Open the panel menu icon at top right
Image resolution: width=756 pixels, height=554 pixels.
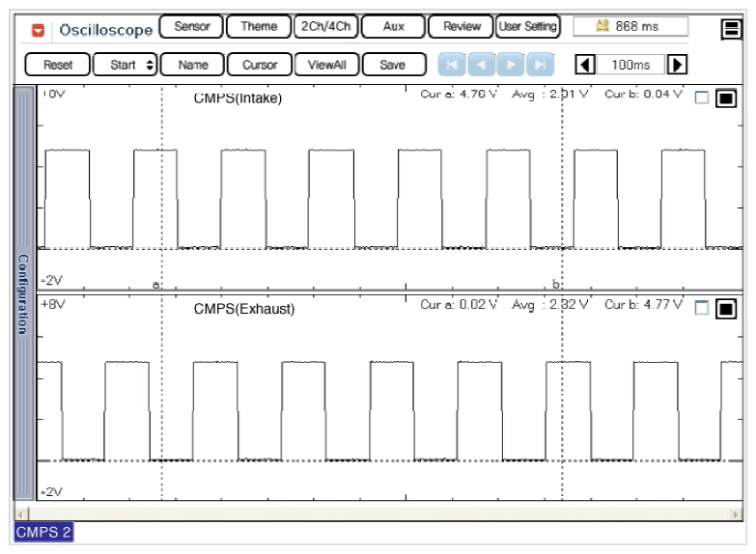[x=731, y=29]
